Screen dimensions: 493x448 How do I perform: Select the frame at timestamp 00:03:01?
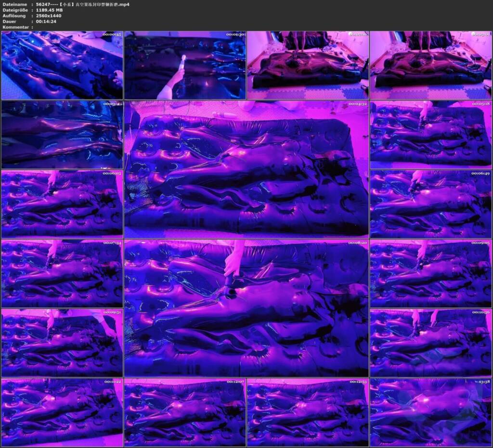[431, 65]
